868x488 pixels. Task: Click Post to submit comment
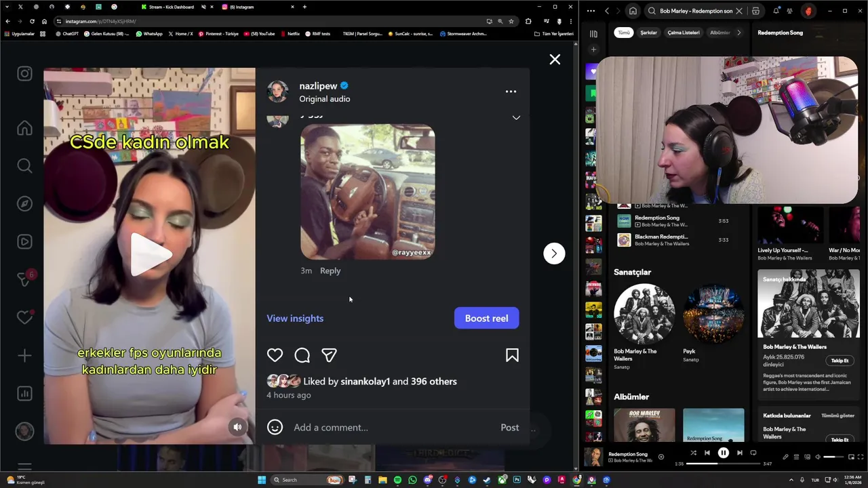[x=509, y=428]
